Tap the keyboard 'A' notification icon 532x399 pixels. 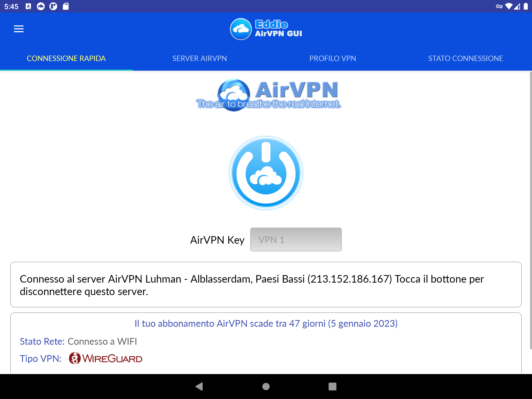point(28,6)
